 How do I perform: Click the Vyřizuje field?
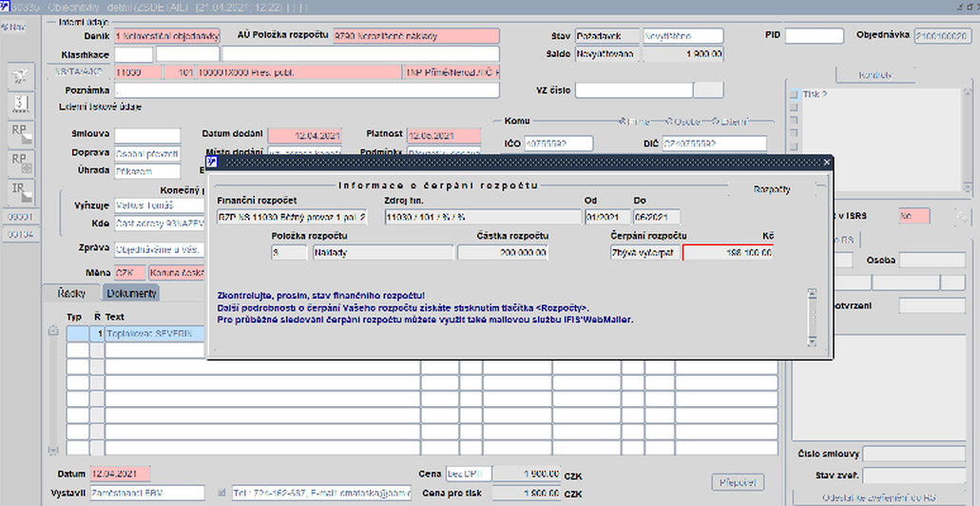161,205
